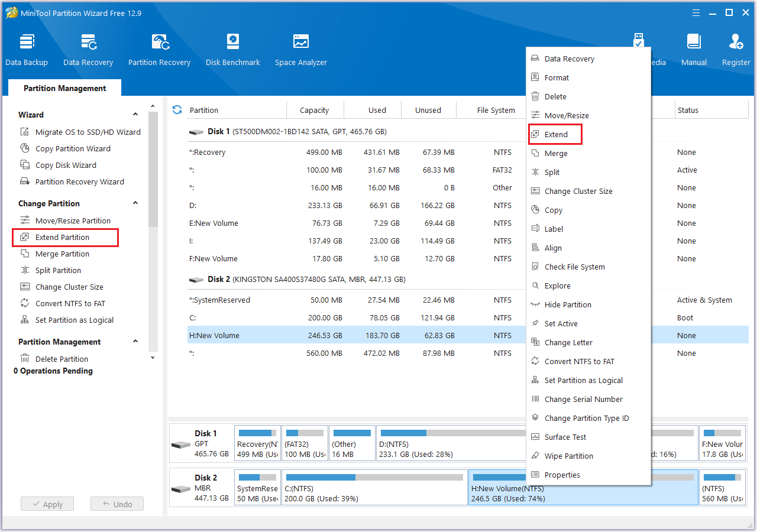Choose Delete Partition in the sidebar
The image size is (757, 532).
pyautogui.click(x=54, y=359)
